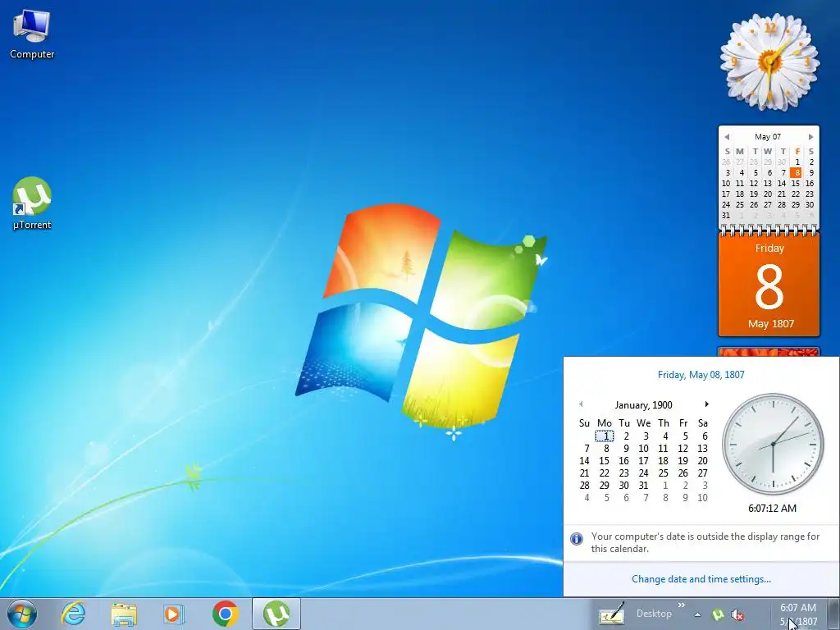Select day 31 in calendar gadget
This screenshot has height=630, width=840.
[x=726, y=216]
